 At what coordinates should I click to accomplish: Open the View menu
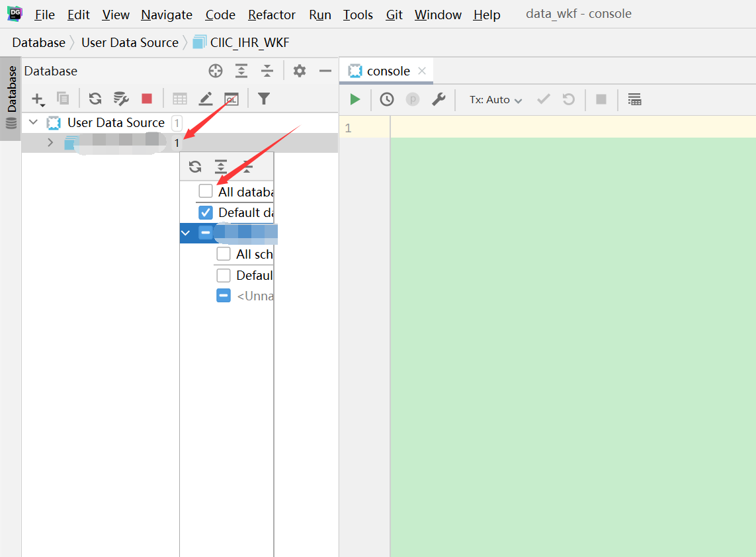tap(116, 15)
